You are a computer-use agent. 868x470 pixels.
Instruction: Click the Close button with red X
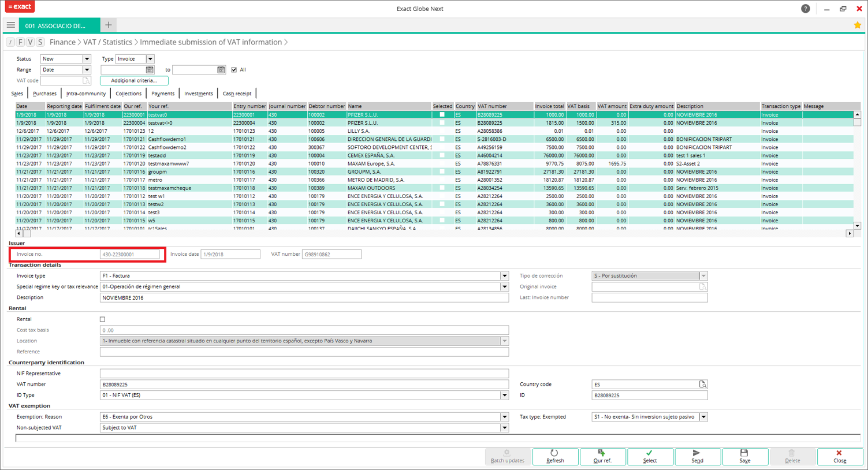[x=840, y=456]
